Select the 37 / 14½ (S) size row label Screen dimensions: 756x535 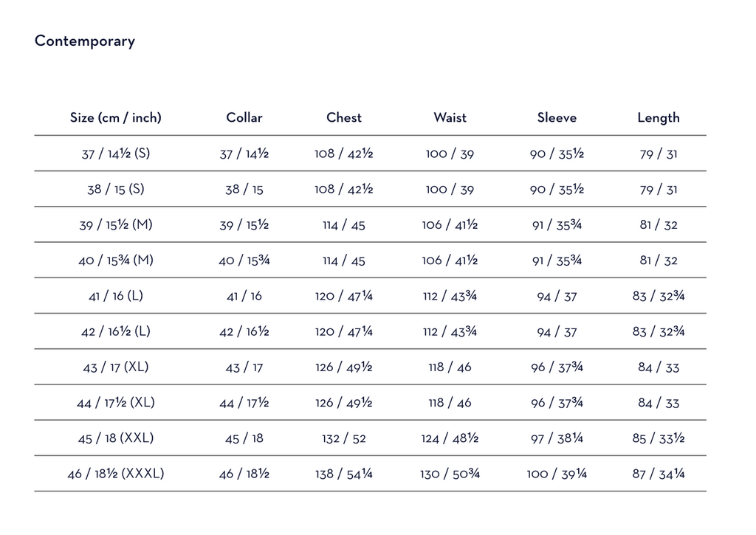[116, 153]
